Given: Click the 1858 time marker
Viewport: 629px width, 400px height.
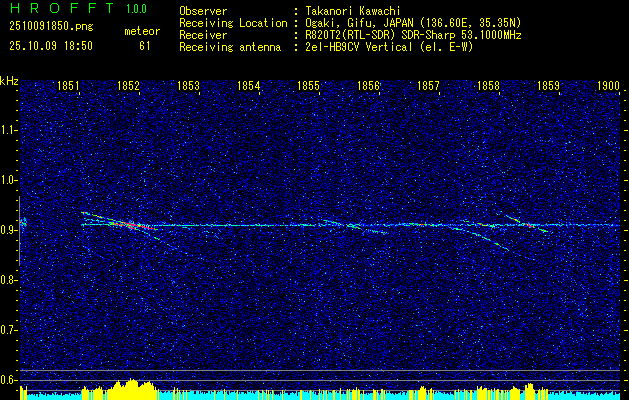Looking at the screenshot, I should [488, 87].
